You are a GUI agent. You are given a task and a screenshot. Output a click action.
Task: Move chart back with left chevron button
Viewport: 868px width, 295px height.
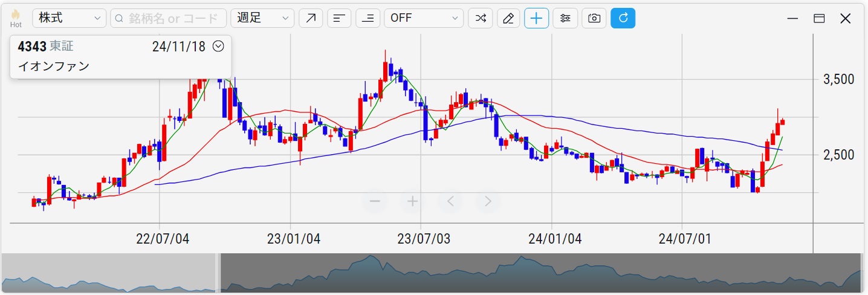pos(450,201)
